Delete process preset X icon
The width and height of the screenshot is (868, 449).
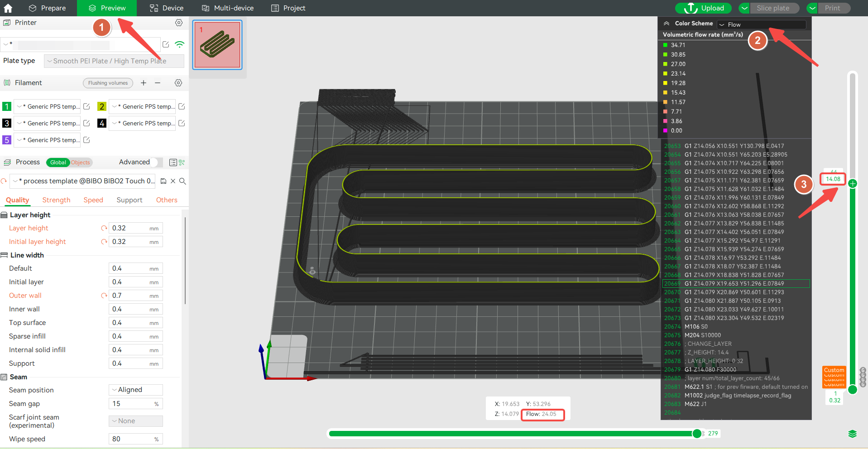pos(173,181)
